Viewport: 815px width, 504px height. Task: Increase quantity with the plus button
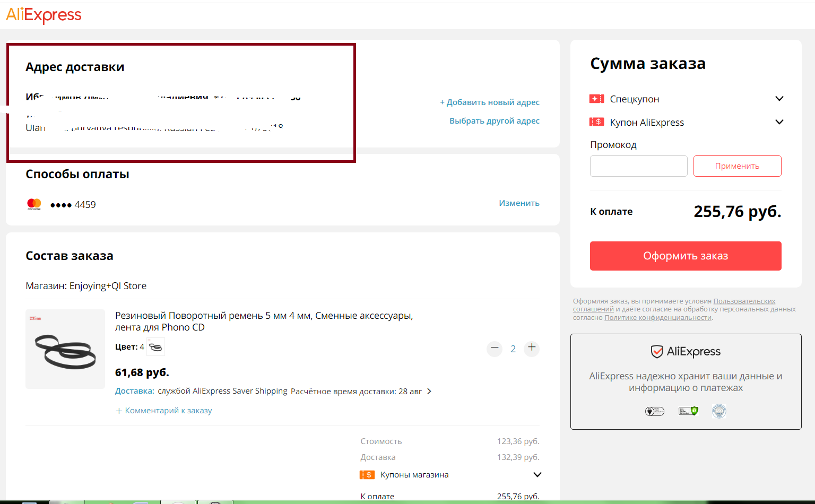click(x=532, y=348)
